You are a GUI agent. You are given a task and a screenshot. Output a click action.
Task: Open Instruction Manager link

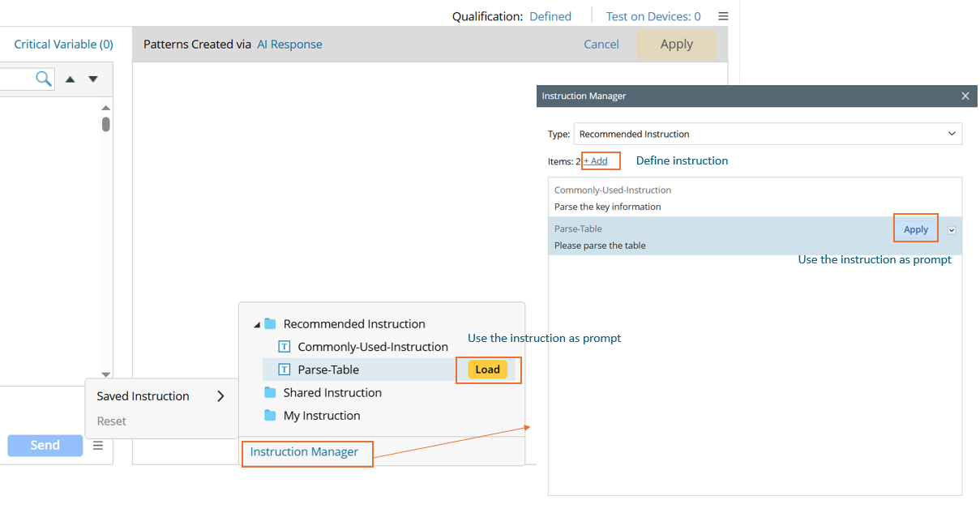(x=304, y=452)
